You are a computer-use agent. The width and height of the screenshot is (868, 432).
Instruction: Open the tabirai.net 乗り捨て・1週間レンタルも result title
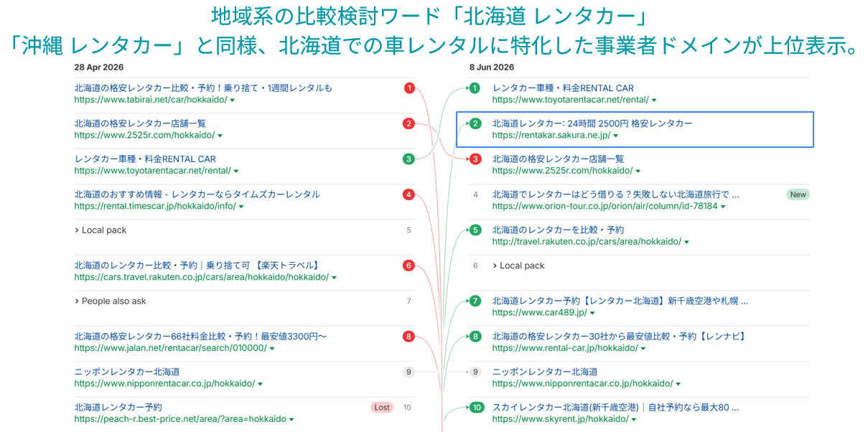[203, 88]
